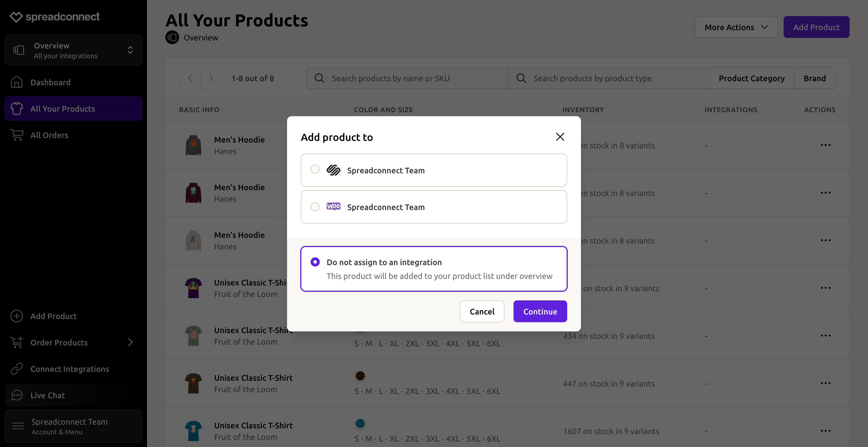
Task: Click the plus icon next to Add Product in sidebar
Action: pyautogui.click(x=17, y=316)
